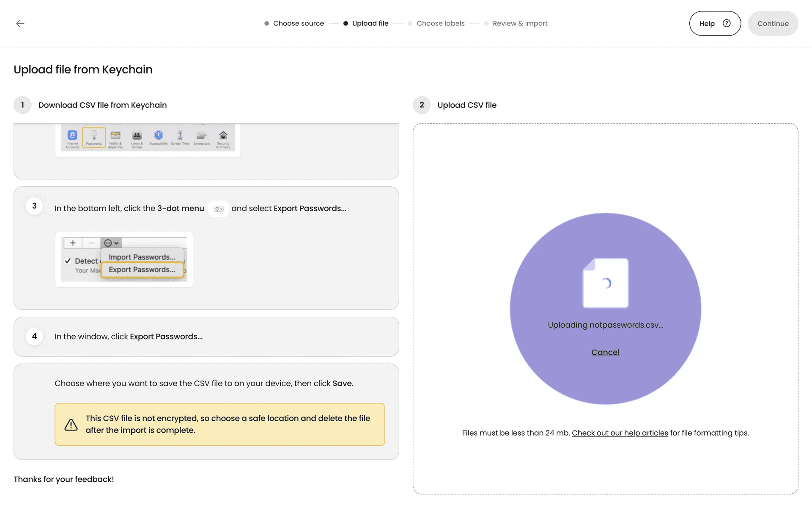The height and width of the screenshot is (508, 812).
Task: Click the Help question mark icon
Action: click(x=727, y=23)
